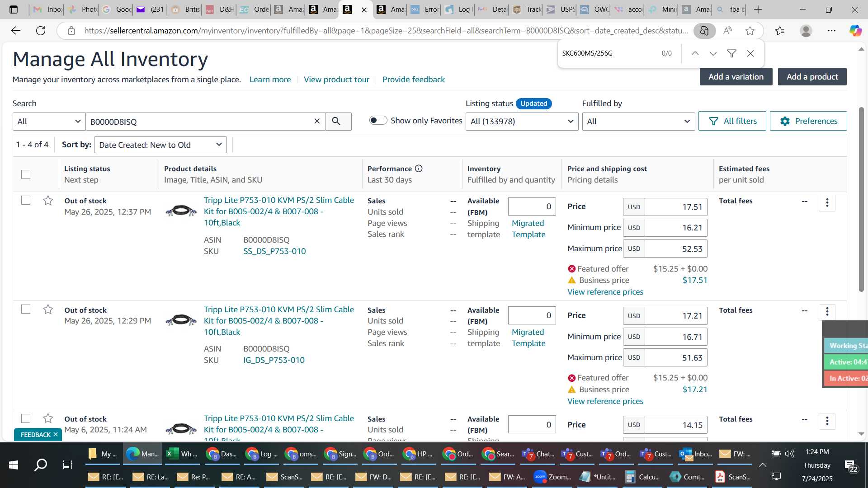
Task: Close the find-on-page bar
Action: [x=750, y=53]
